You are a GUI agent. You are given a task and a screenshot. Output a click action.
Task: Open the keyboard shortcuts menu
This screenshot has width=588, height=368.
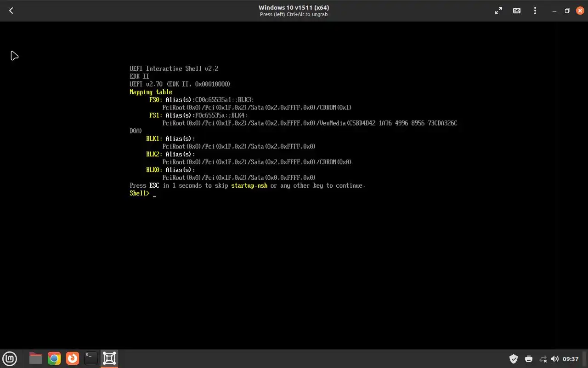point(517,11)
